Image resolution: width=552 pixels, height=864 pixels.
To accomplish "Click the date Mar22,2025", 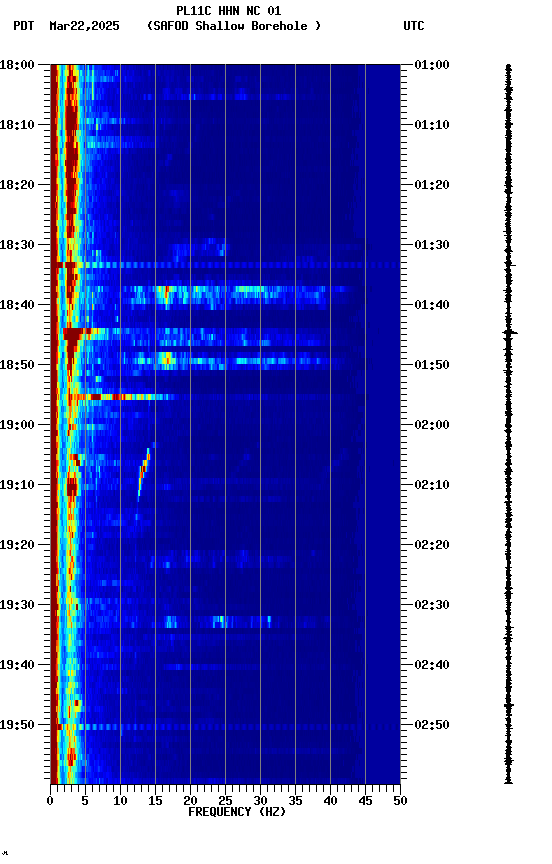I will (x=84, y=26).
